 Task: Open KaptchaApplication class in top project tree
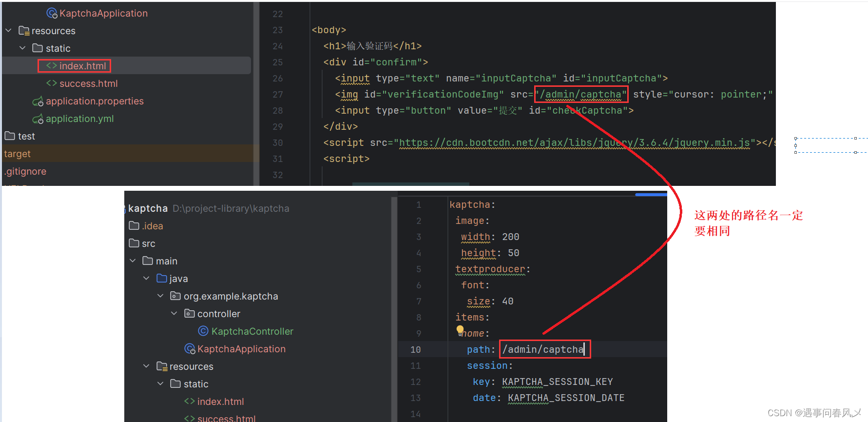103,13
